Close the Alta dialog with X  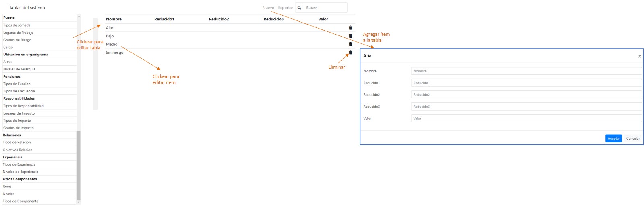point(639,56)
